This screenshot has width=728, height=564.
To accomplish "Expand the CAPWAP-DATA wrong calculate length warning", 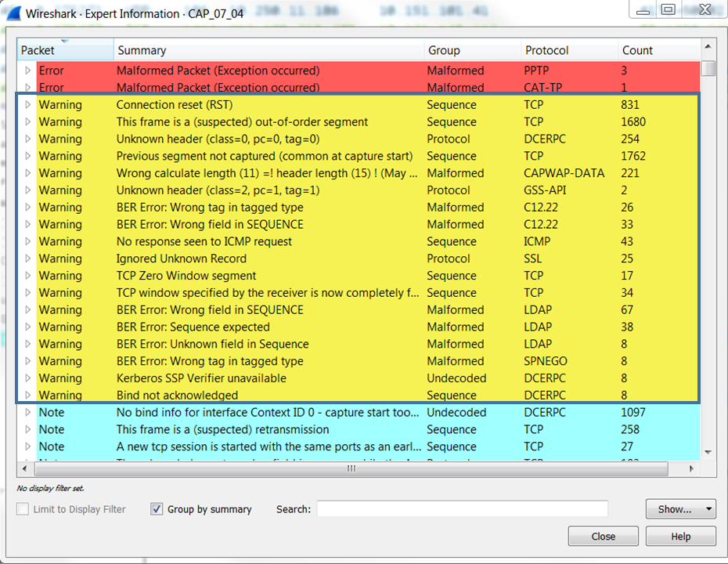I will [28, 173].
